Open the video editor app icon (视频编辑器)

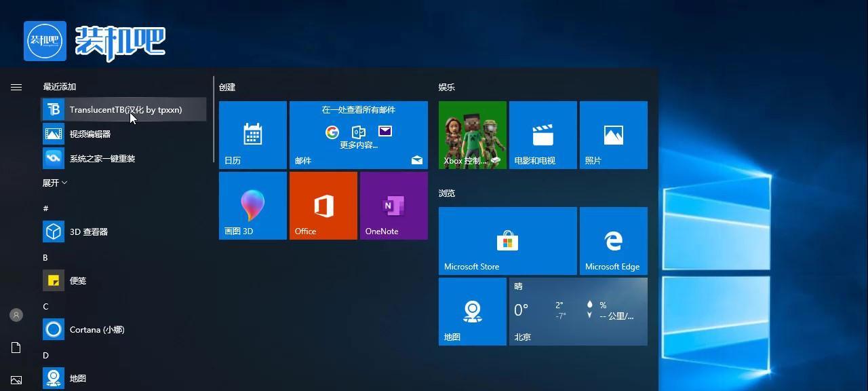tap(54, 134)
